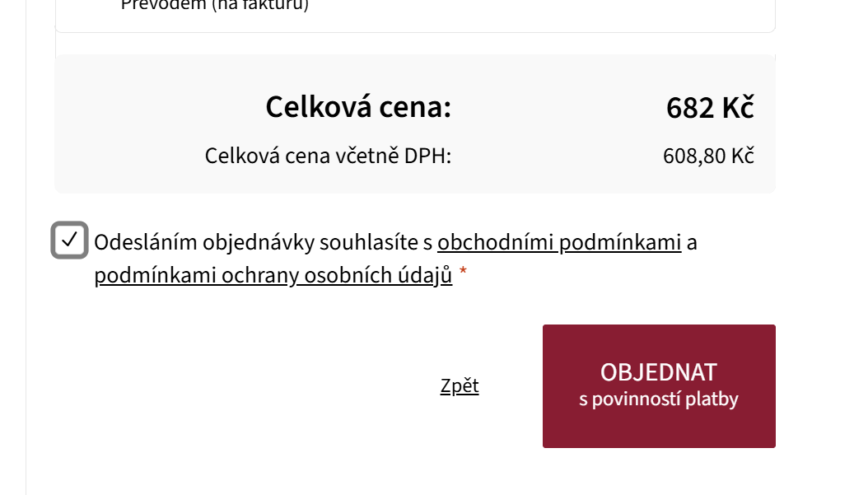Viewport: 868px width, 495px height.
Task: Submit order with the OBJEDNAT button
Action: click(659, 386)
